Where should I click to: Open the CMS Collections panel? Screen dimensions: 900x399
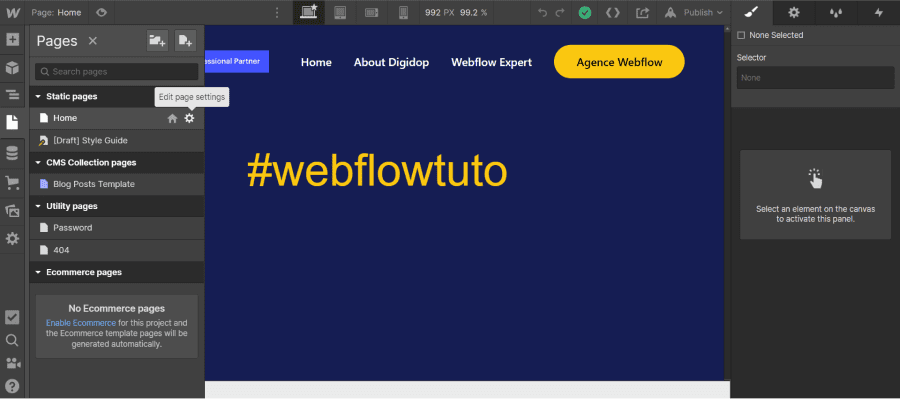pos(12,153)
